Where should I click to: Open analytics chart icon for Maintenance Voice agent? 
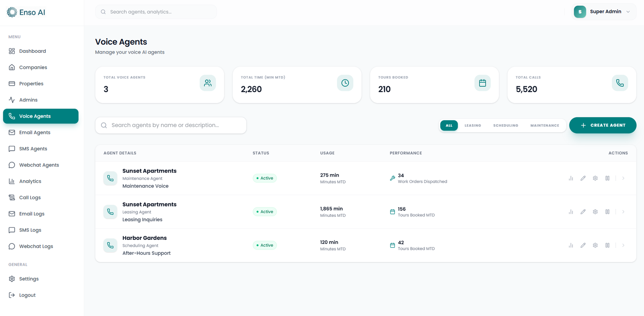pos(571,178)
